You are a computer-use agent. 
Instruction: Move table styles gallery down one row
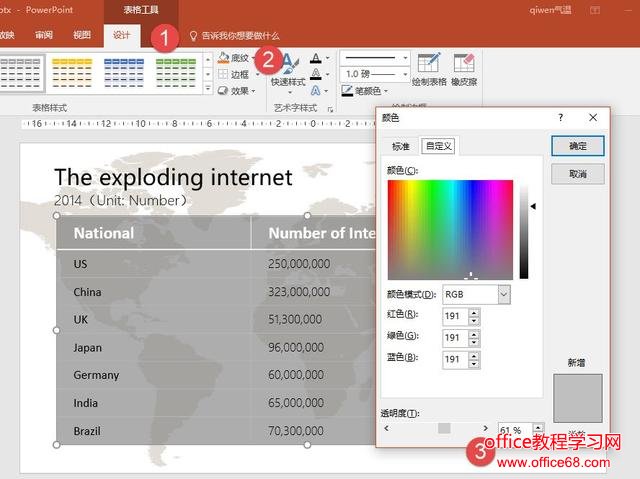click(208, 74)
